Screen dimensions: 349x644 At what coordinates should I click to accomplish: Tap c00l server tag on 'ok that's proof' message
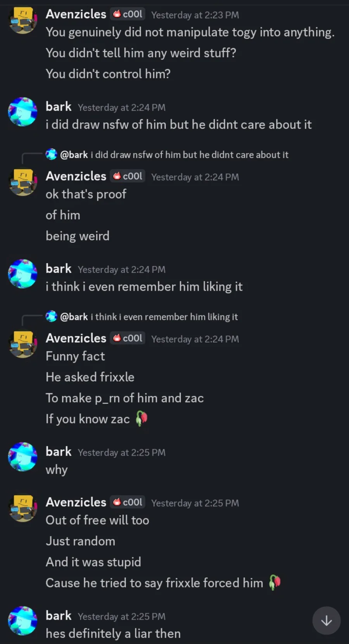(x=128, y=176)
